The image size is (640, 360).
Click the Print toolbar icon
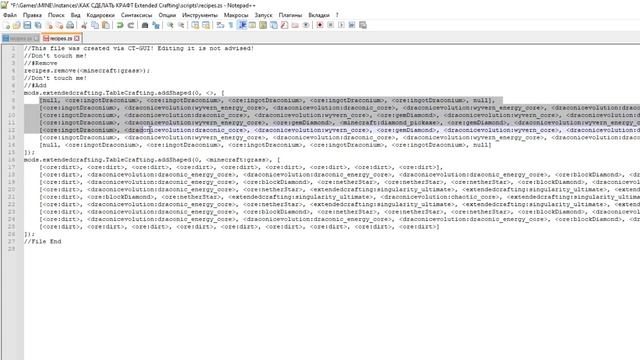pyautogui.click(x=70, y=25)
